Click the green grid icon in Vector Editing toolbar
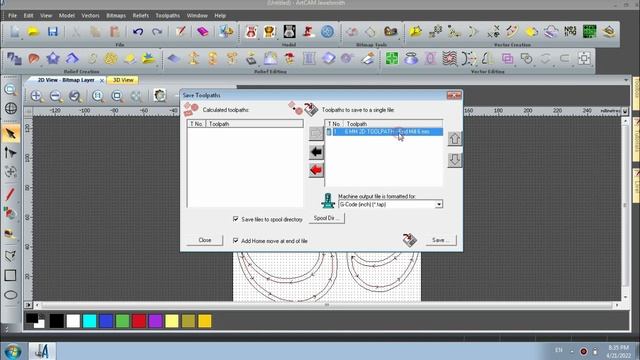 [392, 58]
